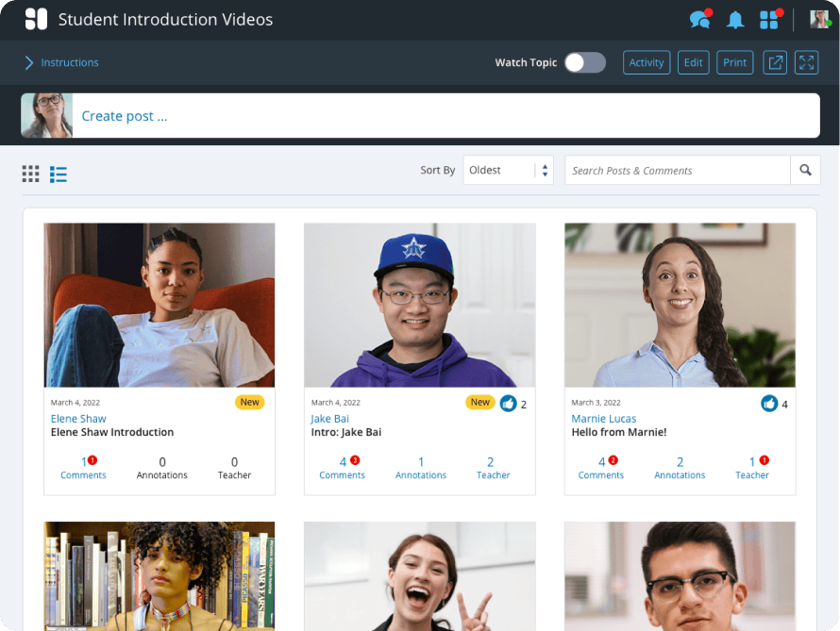Click the search magnifier button

tap(805, 170)
